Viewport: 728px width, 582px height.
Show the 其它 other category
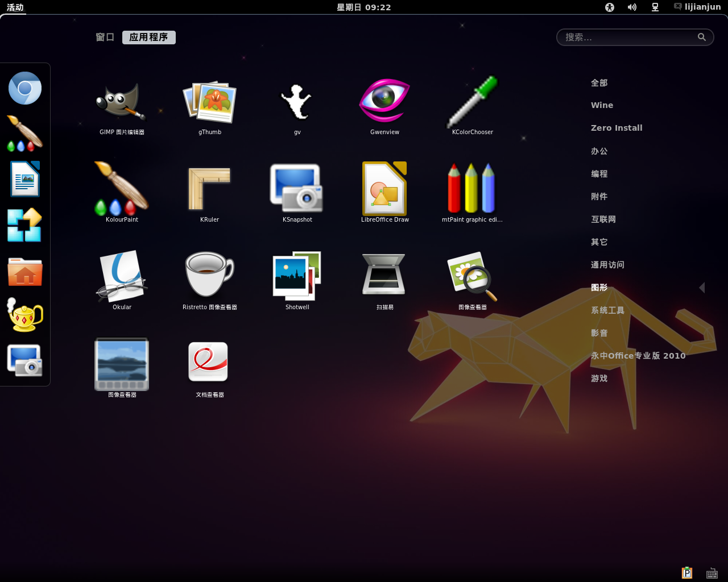[x=599, y=242]
